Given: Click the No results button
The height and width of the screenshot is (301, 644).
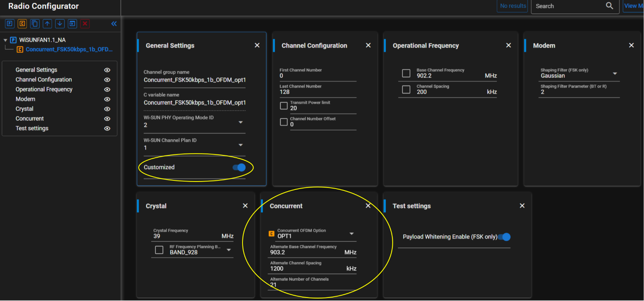Looking at the screenshot, I should point(512,6).
